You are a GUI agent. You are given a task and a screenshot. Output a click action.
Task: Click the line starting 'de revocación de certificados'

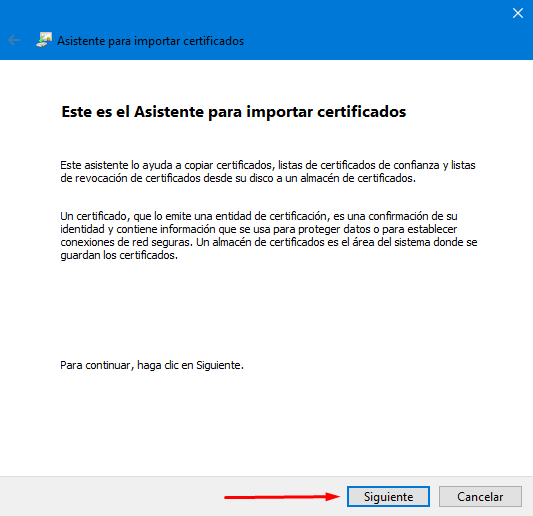238,178
